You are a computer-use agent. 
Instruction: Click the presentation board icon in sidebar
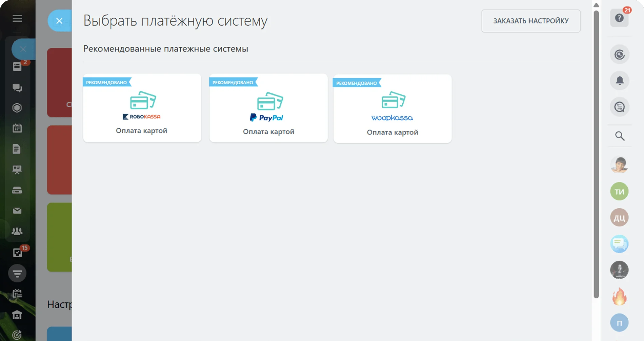tap(17, 170)
